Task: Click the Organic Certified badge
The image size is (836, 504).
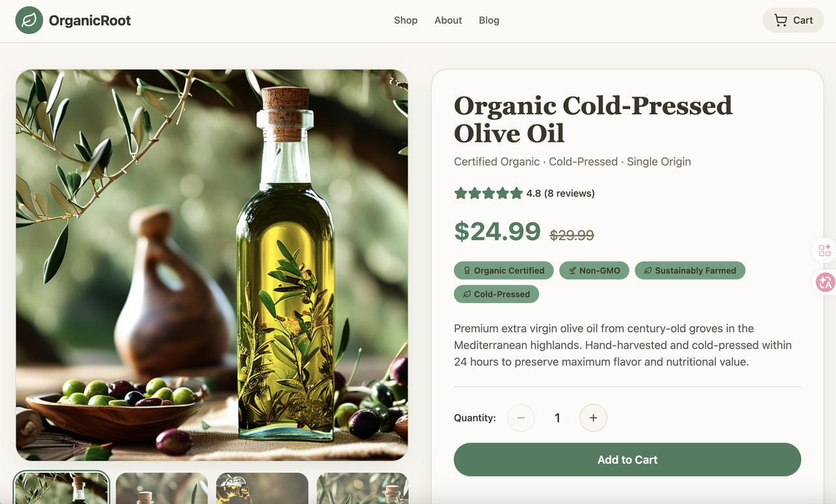Action: [504, 270]
